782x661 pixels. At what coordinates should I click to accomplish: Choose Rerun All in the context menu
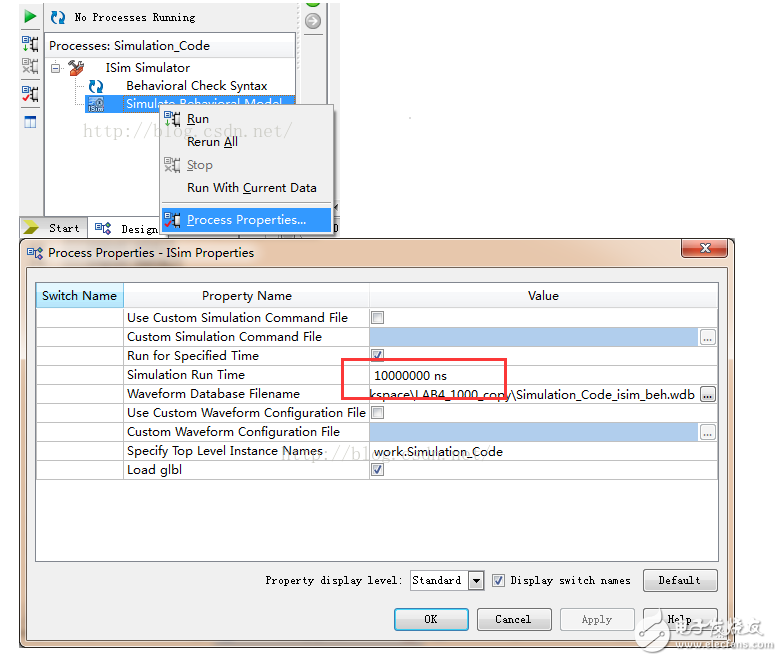coord(212,142)
